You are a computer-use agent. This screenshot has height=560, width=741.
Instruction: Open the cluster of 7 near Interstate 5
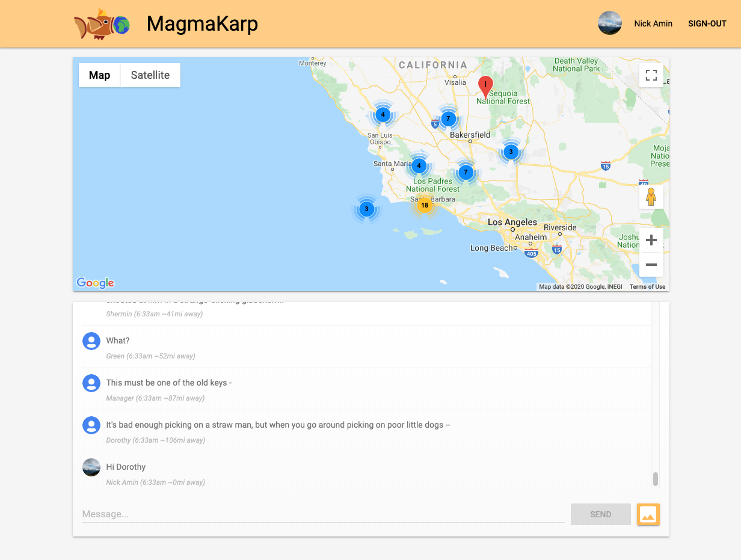coord(448,118)
